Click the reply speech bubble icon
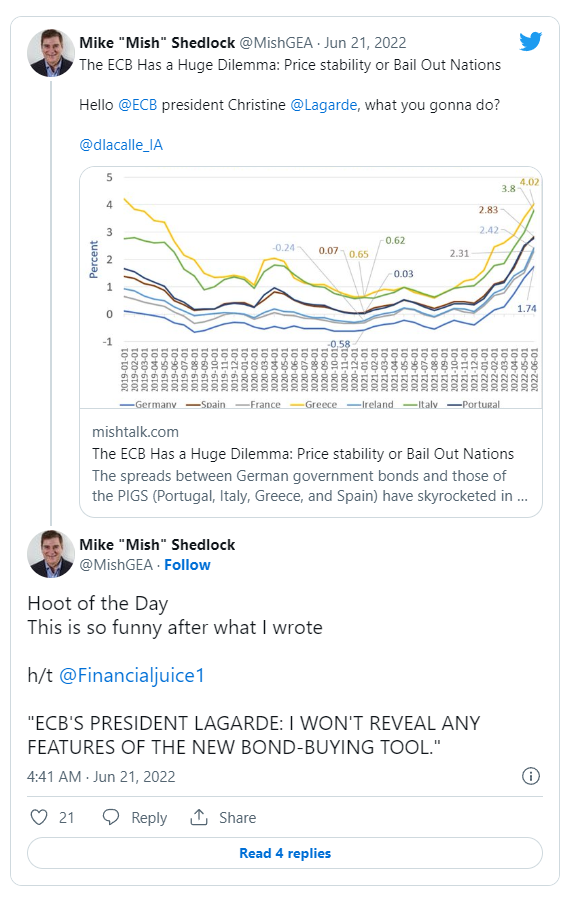The width and height of the screenshot is (573, 904). [x=111, y=817]
